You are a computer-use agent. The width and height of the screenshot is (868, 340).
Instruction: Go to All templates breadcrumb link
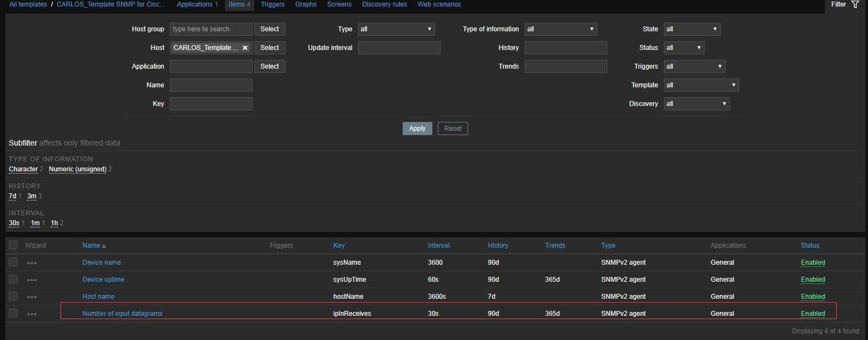coord(28,4)
